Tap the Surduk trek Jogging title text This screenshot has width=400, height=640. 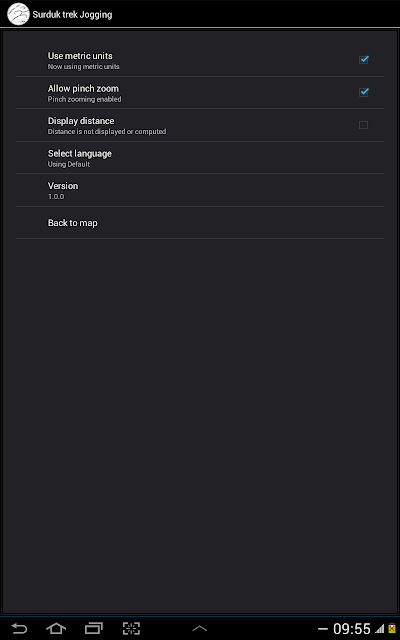pyautogui.click(x=72, y=15)
